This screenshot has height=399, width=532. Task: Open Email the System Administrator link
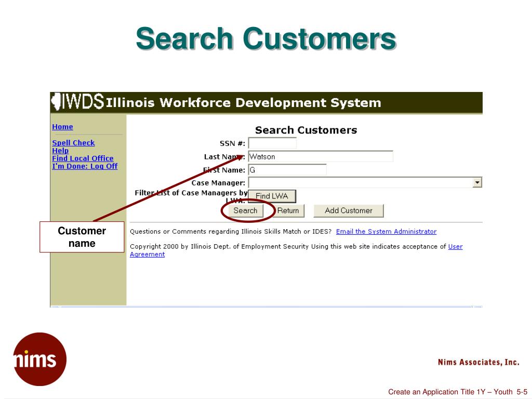pos(386,231)
